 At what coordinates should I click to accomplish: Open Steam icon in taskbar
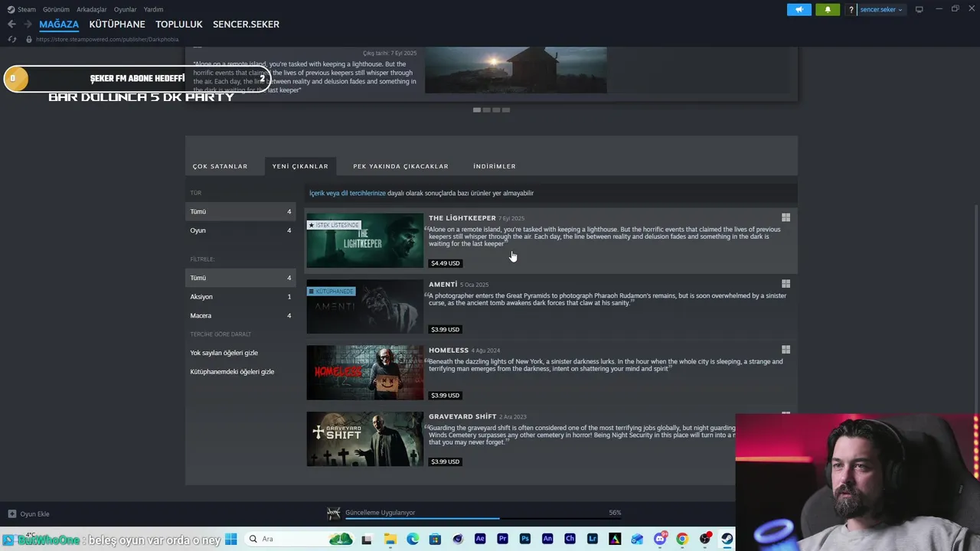pos(727,539)
